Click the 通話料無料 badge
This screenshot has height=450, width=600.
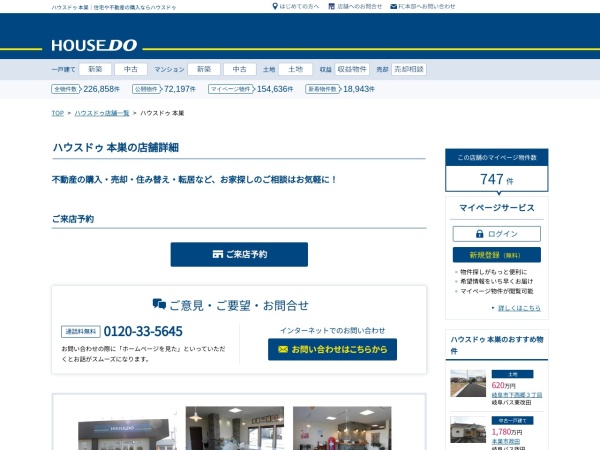81,331
